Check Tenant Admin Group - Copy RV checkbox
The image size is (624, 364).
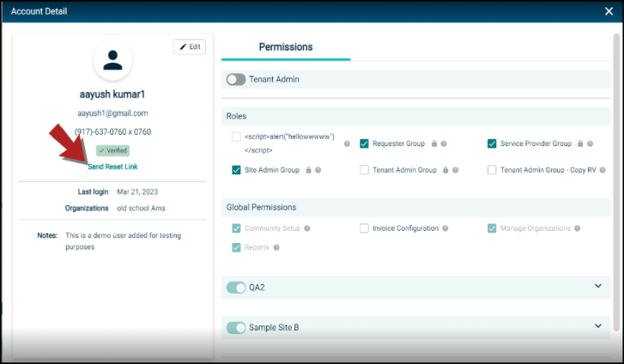pos(492,170)
